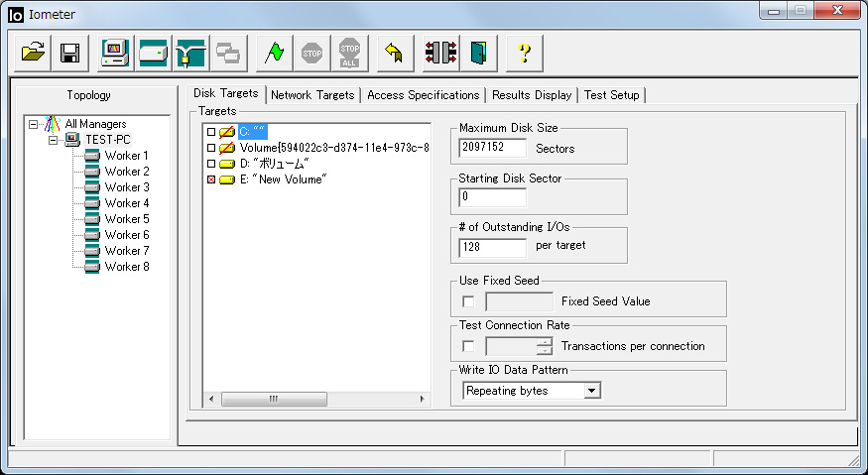Collapse the All Managers tree node
This screenshot has height=475, width=868.
click(35, 124)
